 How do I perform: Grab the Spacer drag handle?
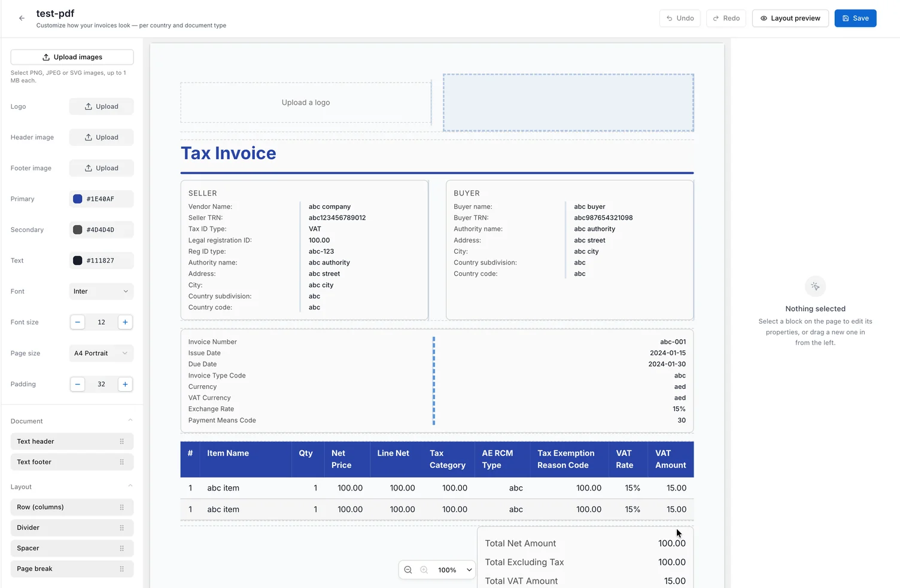click(122, 548)
